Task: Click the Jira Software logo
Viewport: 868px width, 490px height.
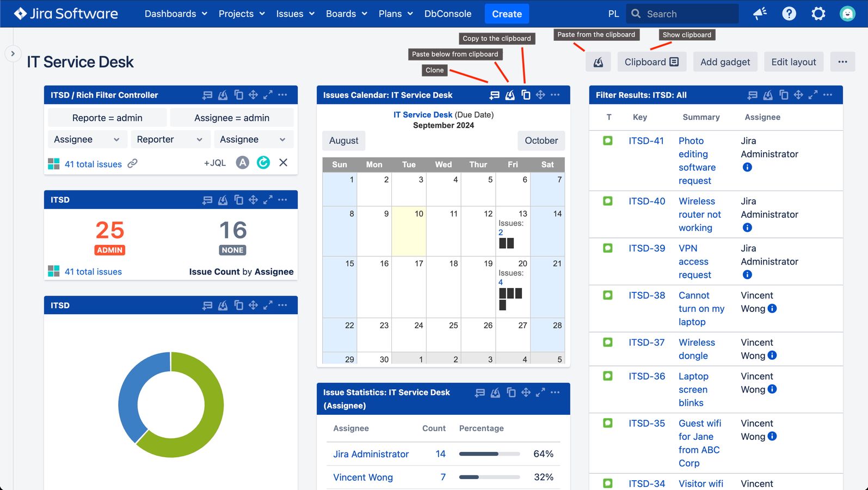Action: 66,14
